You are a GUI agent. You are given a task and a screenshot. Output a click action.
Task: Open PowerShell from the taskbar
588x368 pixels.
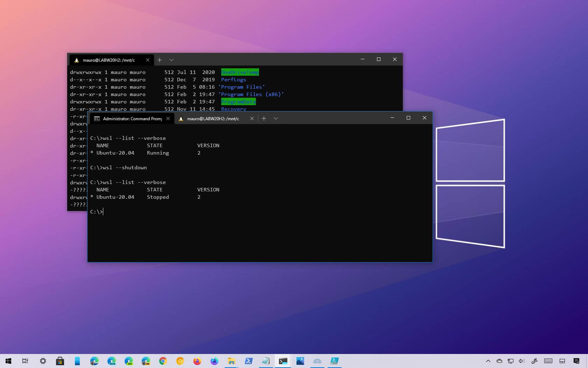248,361
